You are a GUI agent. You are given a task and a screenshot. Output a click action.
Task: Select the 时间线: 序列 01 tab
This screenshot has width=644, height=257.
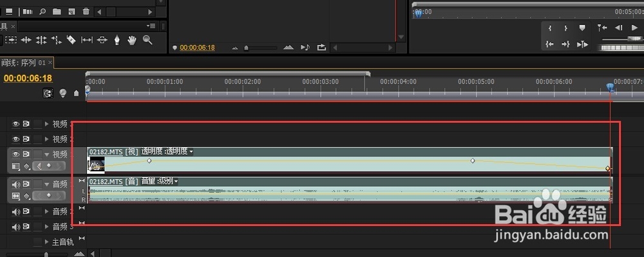23,62
